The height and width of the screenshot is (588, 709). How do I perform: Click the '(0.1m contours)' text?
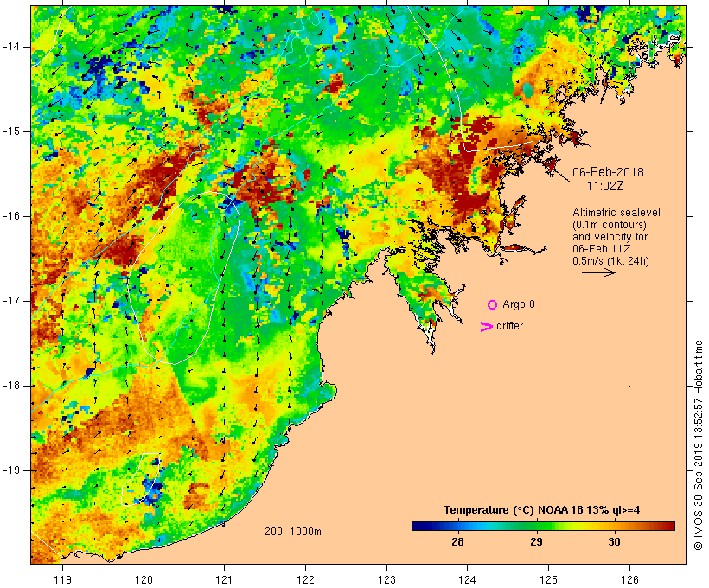[x=610, y=225]
